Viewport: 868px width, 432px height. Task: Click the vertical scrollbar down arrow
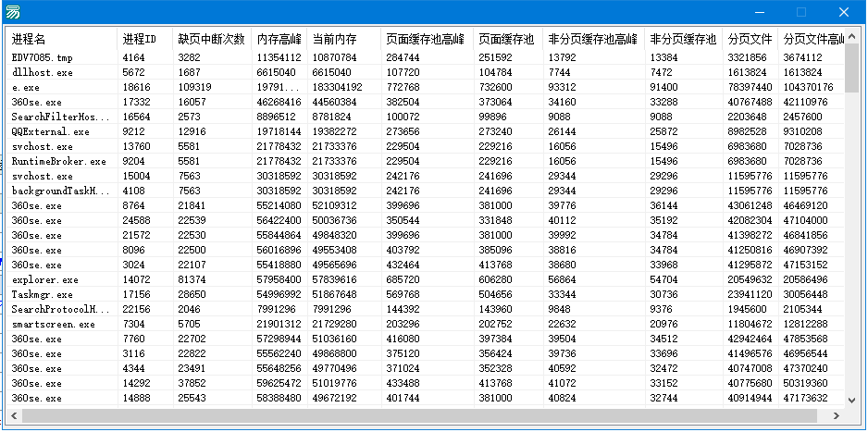pos(852,400)
